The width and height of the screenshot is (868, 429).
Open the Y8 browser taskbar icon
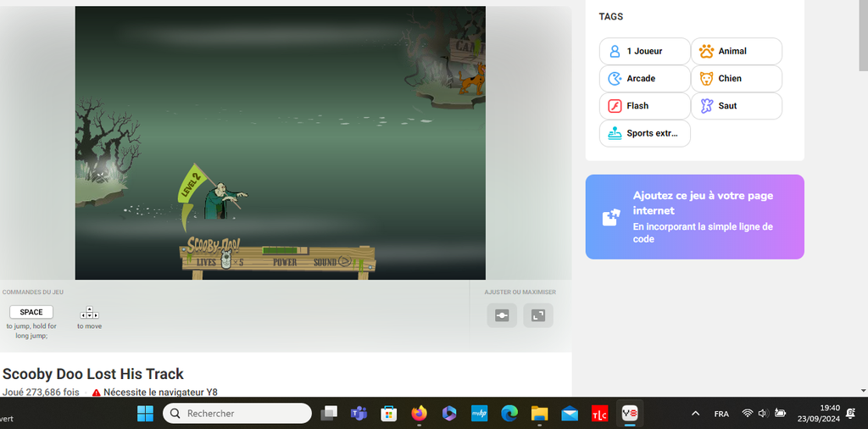(630, 413)
